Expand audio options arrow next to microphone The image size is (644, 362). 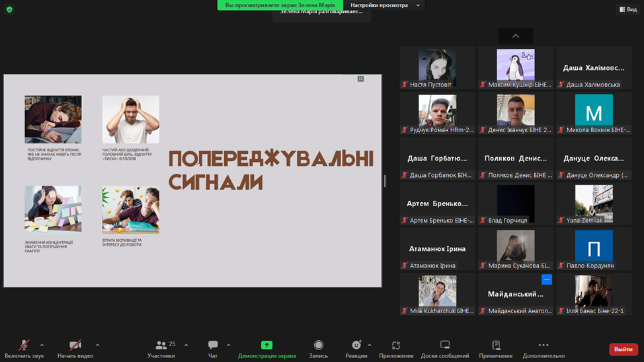[x=42, y=345]
